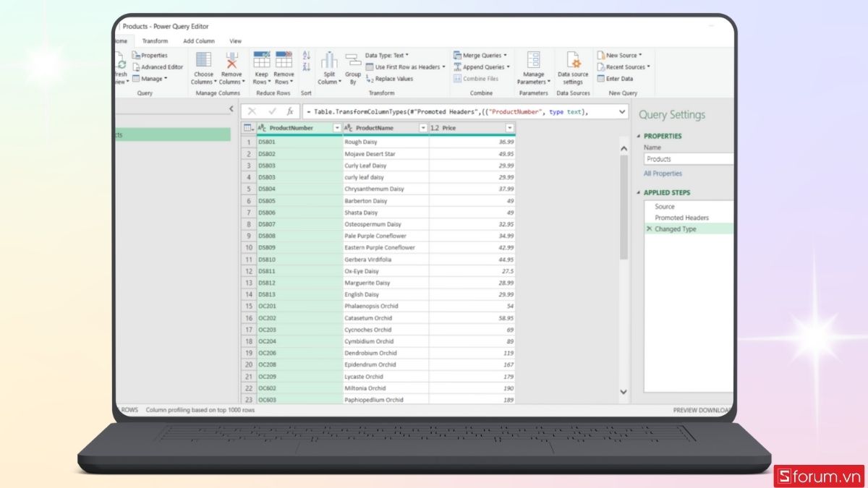Click the Manage Parameters icon

click(533, 61)
